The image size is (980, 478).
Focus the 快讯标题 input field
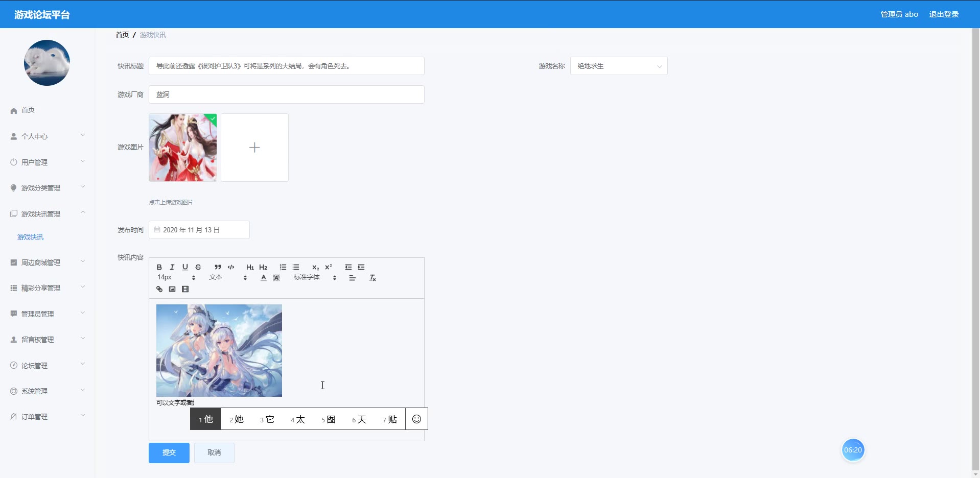pos(287,66)
